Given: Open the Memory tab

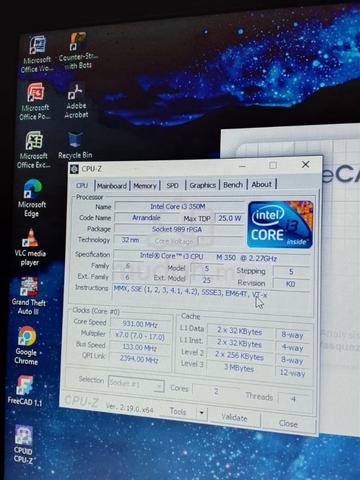Looking at the screenshot, I should click(x=145, y=186).
